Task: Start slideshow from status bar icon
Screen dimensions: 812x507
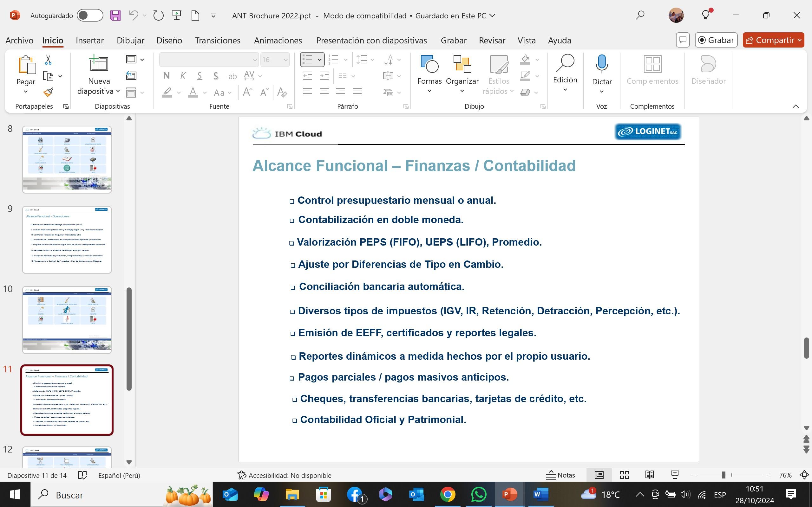Action: (x=674, y=475)
